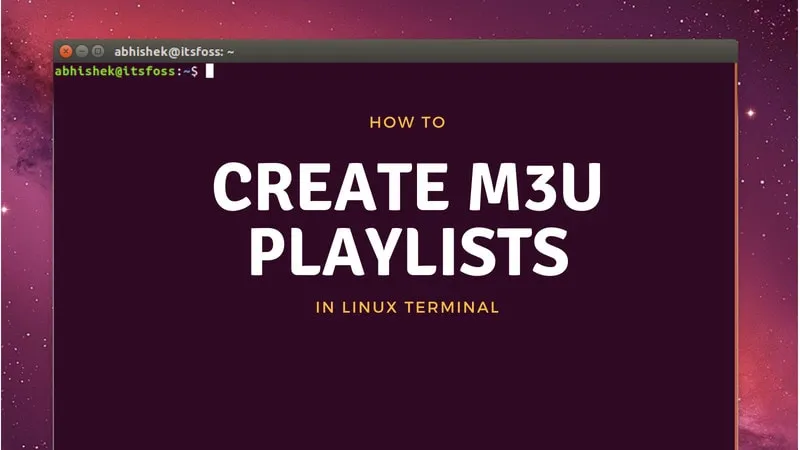Click the large PLAYLISTS heading word

click(x=407, y=251)
